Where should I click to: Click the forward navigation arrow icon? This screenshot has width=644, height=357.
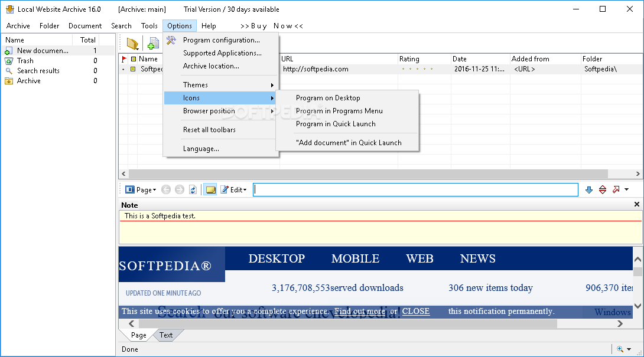180,189
